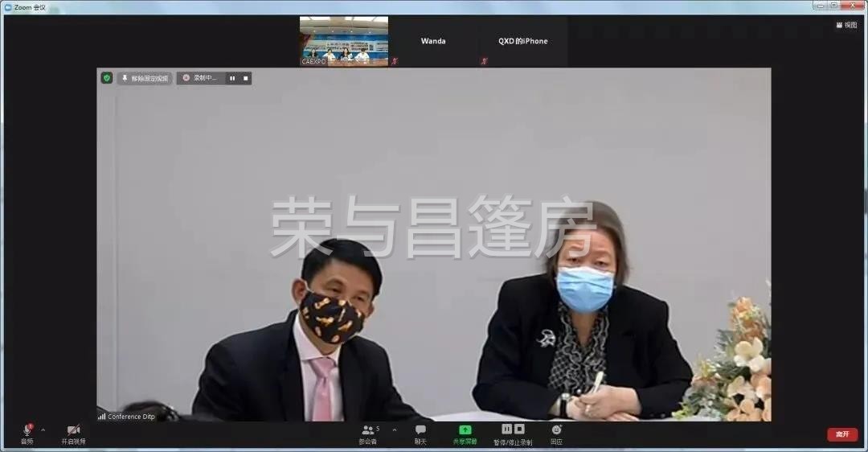
Task: Unmute audio with the microphone icon
Action: (27, 431)
